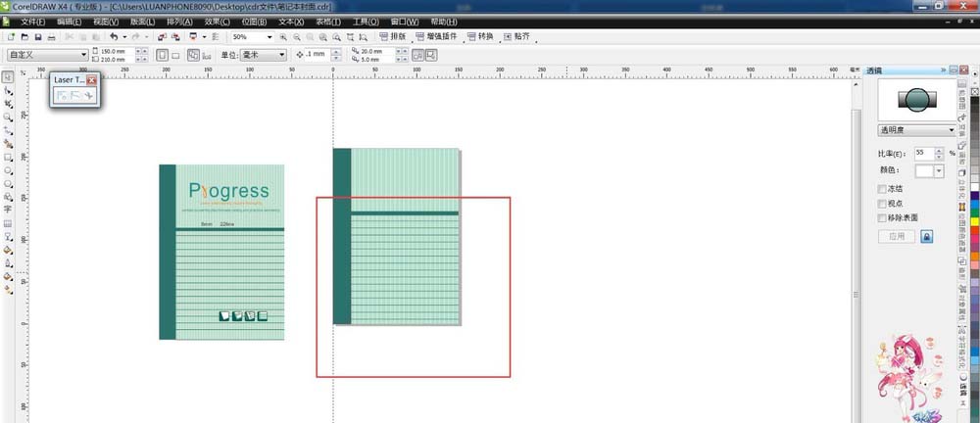This screenshot has width=980, height=423.
Task: Enable the 冻结 checkbox
Action: (x=882, y=189)
